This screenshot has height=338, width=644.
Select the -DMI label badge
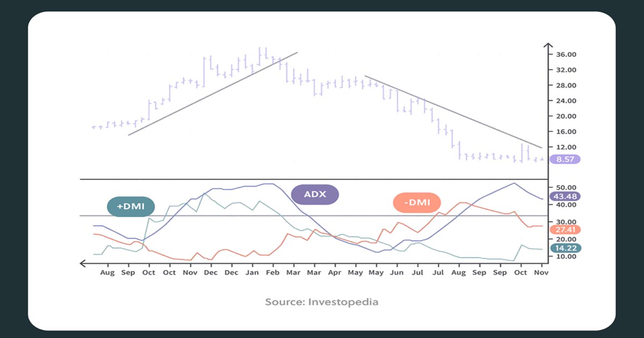tap(416, 203)
